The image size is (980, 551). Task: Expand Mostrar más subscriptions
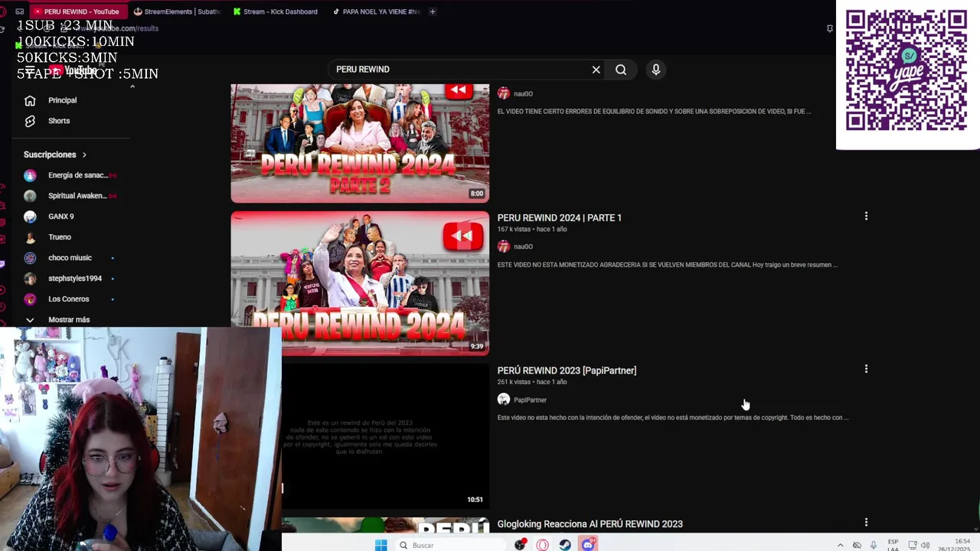click(57, 320)
